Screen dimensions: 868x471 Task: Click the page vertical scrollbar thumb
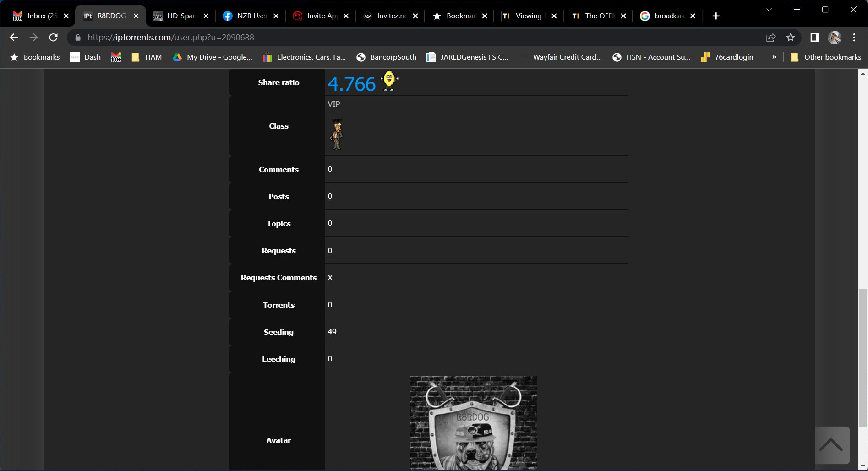pos(863,357)
